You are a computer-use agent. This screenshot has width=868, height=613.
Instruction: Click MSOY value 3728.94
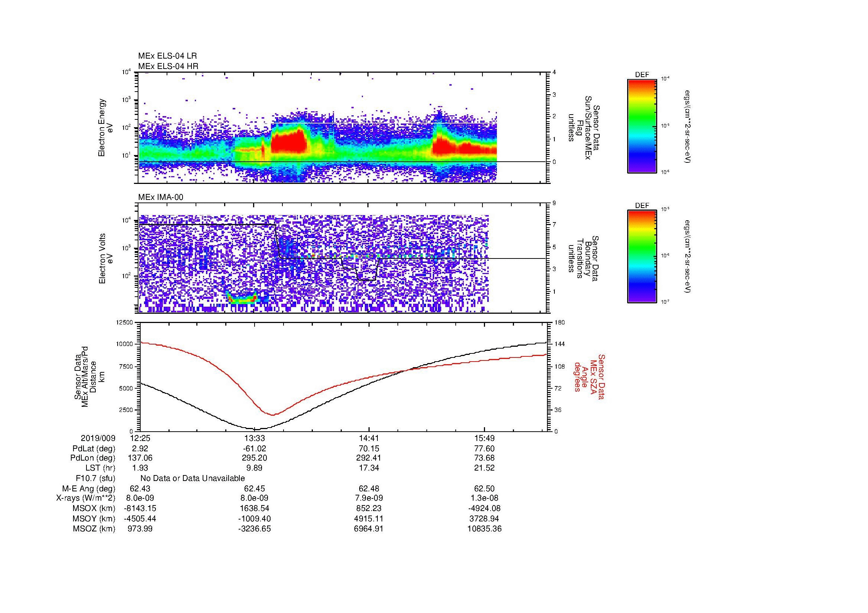coord(484,518)
